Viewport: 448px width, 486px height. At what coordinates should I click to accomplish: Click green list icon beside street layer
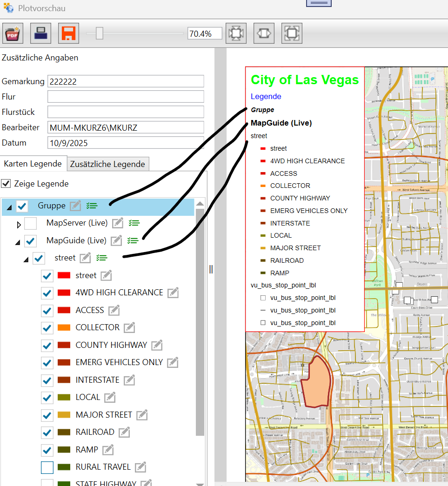pos(102,258)
